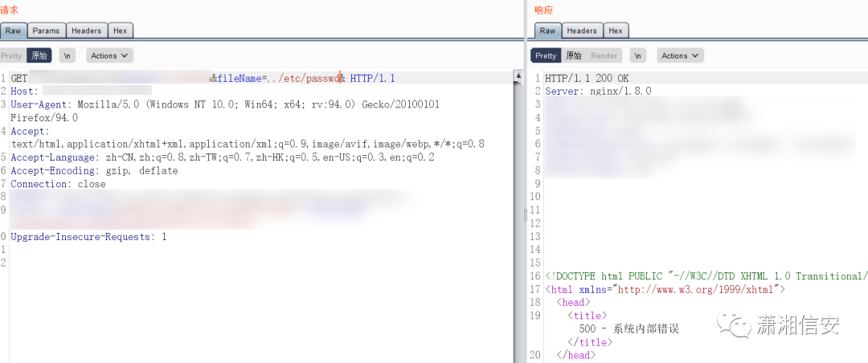Screen dimensions: 868x363
Task: Open request Actions dropdown
Action: pos(109,56)
